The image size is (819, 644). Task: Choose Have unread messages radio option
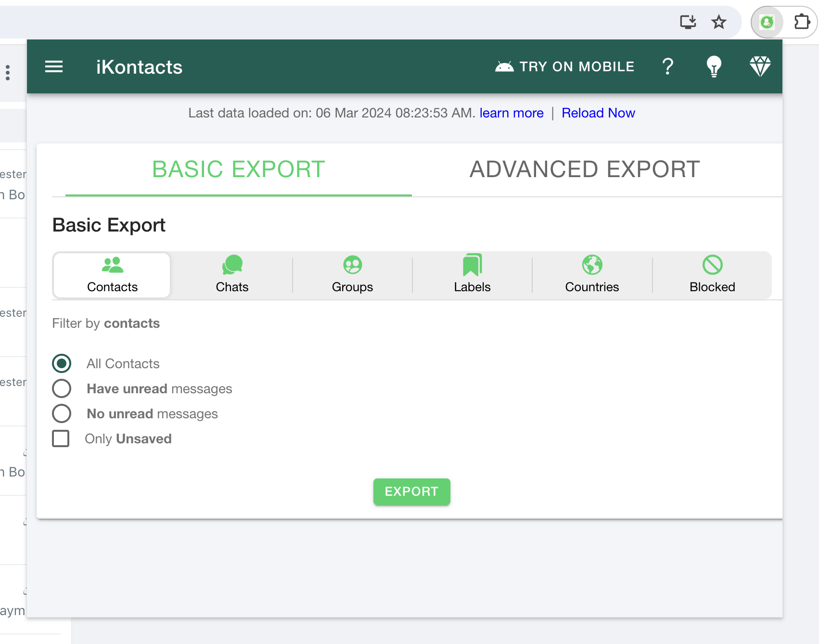click(x=62, y=388)
